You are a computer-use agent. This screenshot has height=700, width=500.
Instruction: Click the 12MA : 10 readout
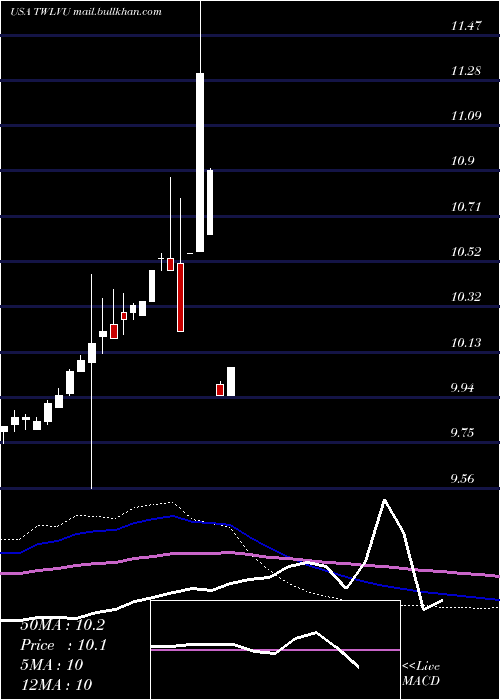pyautogui.click(x=56, y=685)
